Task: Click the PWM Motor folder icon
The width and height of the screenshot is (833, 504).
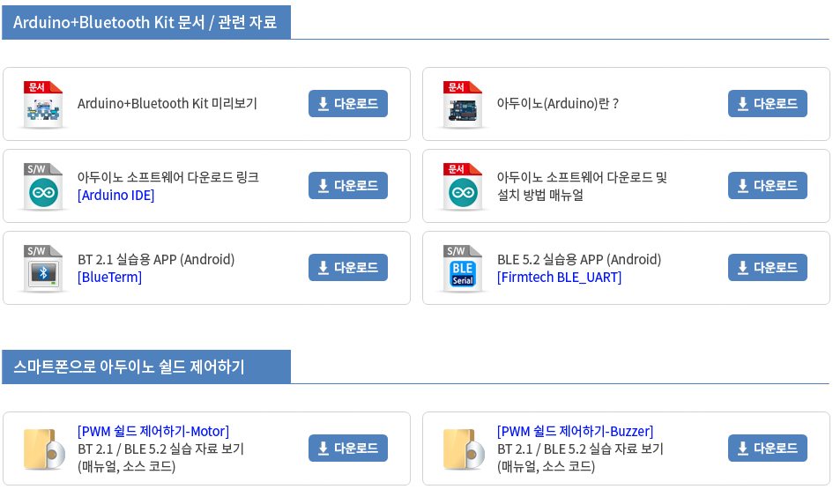Action: pyautogui.click(x=45, y=449)
